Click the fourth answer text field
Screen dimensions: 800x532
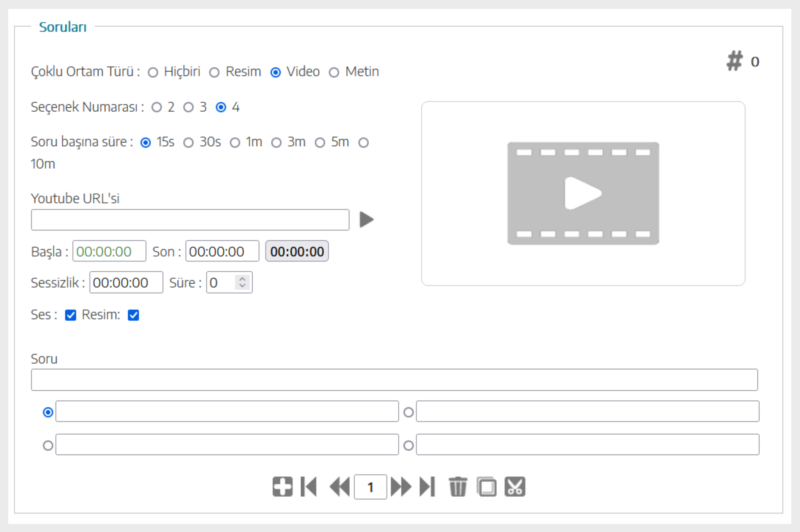[588, 445]
